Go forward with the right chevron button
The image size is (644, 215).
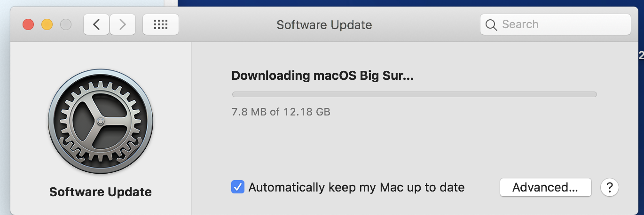coord(123,24)
